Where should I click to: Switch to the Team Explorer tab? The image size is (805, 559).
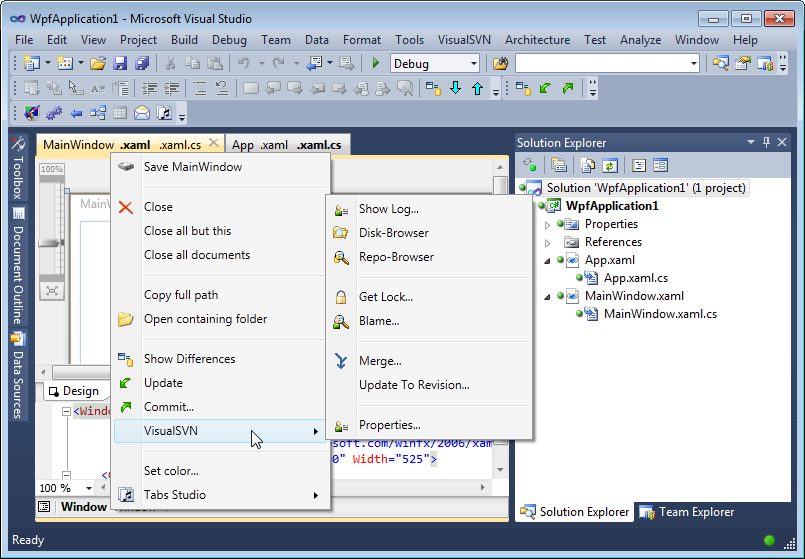(686, 512)
